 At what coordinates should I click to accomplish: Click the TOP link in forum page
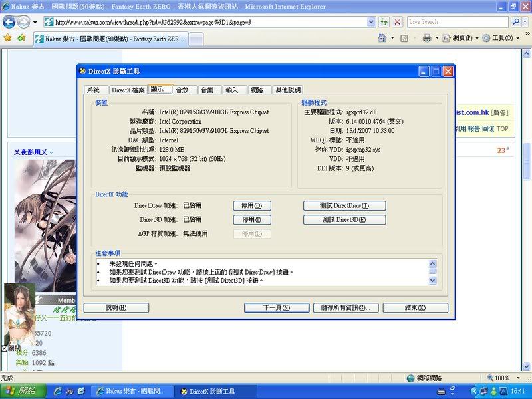click(x=502, y=129)
